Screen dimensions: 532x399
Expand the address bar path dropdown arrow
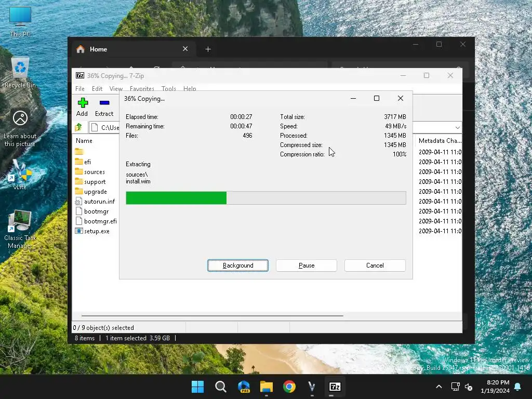tap(457, 128)
